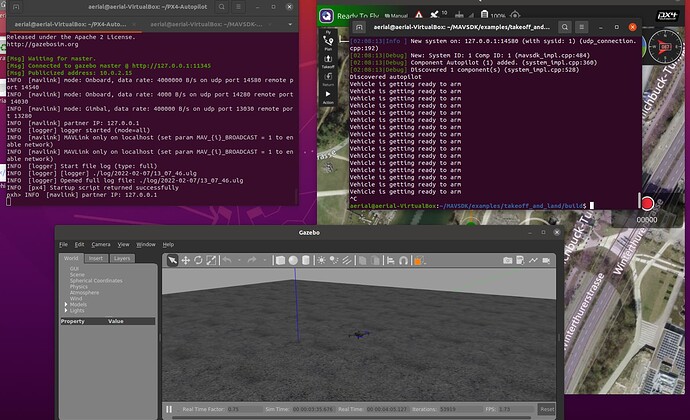Add a spot light in Gazebo
Image resolution: width=690 pixels, height=420 pixels.
[x=334, y=261]
